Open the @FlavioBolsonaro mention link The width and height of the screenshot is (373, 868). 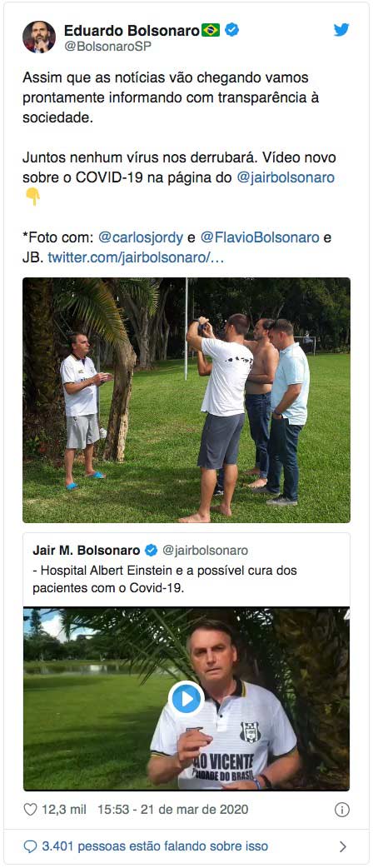click(x=260, y=237)
